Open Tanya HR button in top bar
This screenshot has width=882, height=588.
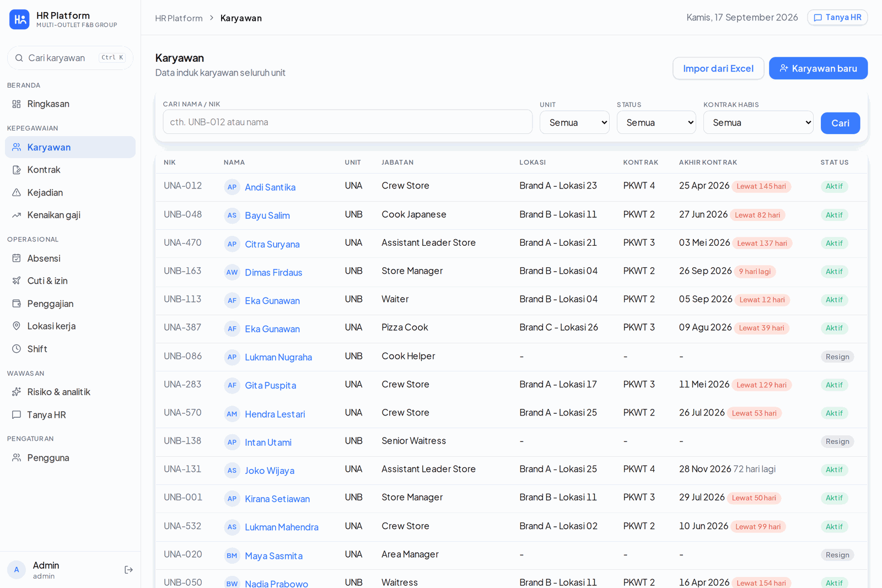(837, 18)
